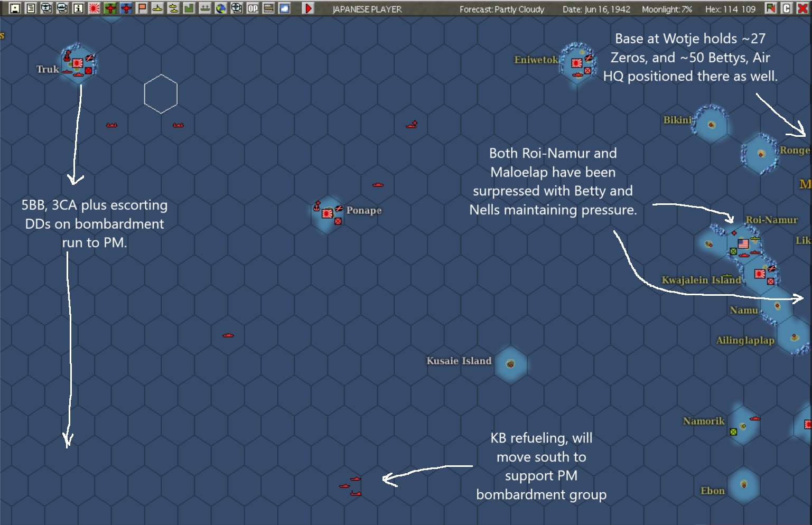This screenshot has width=812, height=525.
Task: Click the crosshair target list icon
Action: tap(237, 8)
